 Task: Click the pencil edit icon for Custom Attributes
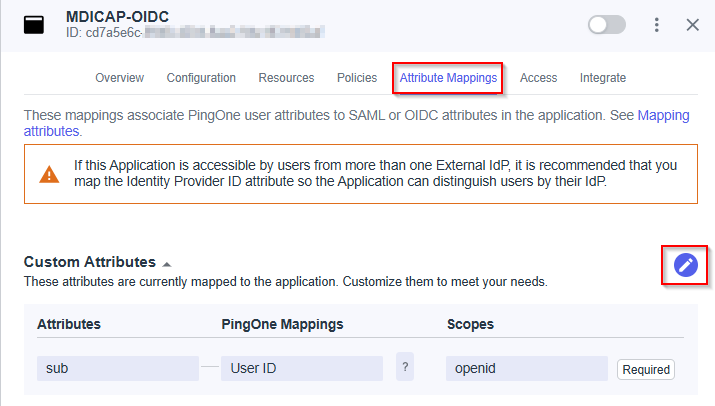click(x=685, y=265)
